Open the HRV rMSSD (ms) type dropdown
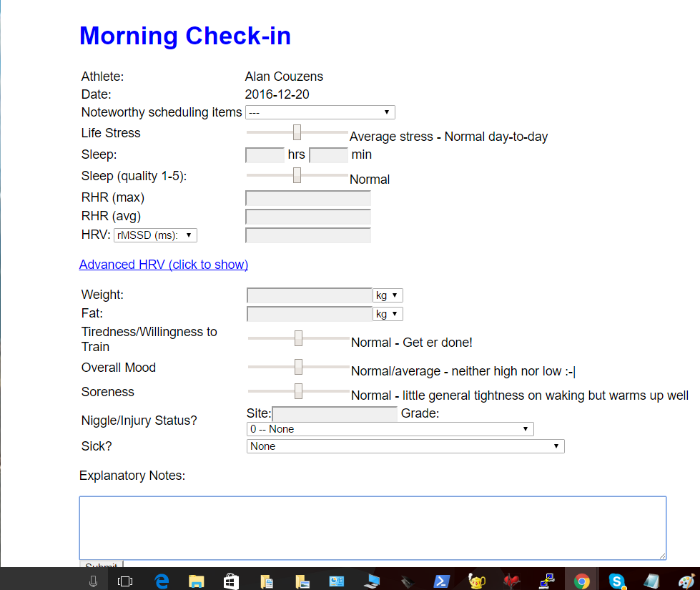700x590 pixels. click(x=155, y=235)
